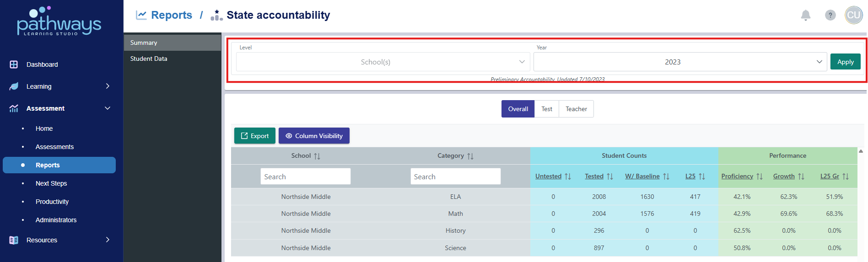The height and width of the screenshot is (262, 868).
Task: Click the Proficiency header link
Action: [x=737, y=176]
